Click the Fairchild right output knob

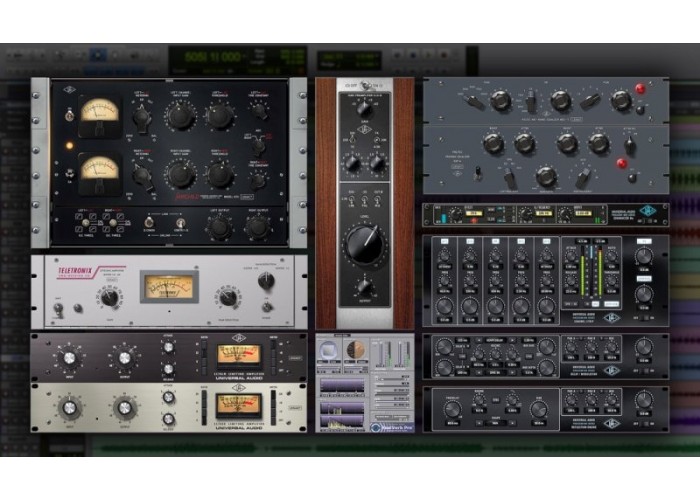258,227
